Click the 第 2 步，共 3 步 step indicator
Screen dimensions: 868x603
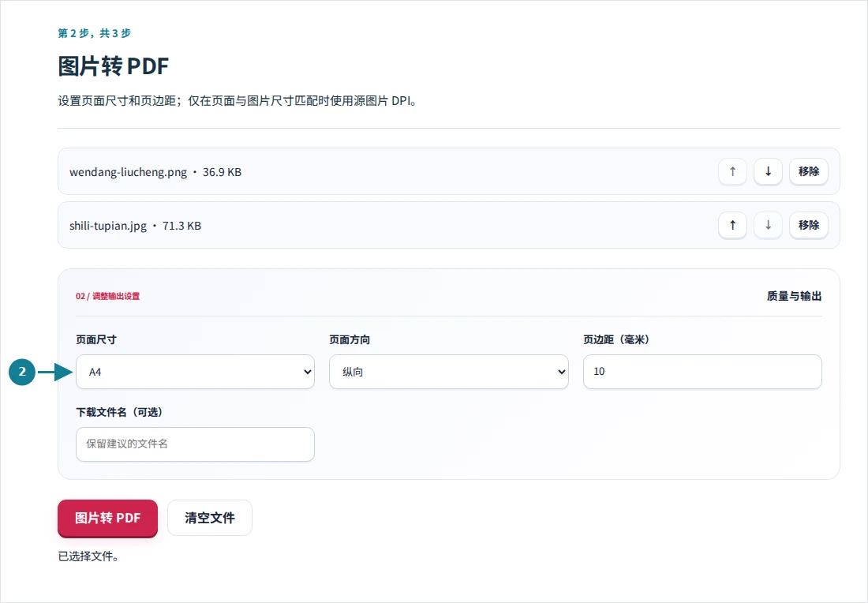point(94,33)
